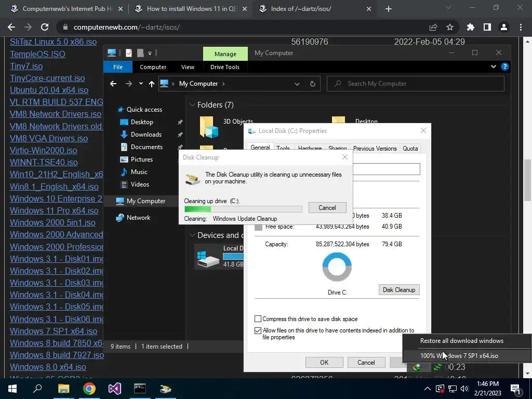This screenshot has width=532, height=399.
Task: Click Disk Cleanup button in Properties
Action: point(399,290)
